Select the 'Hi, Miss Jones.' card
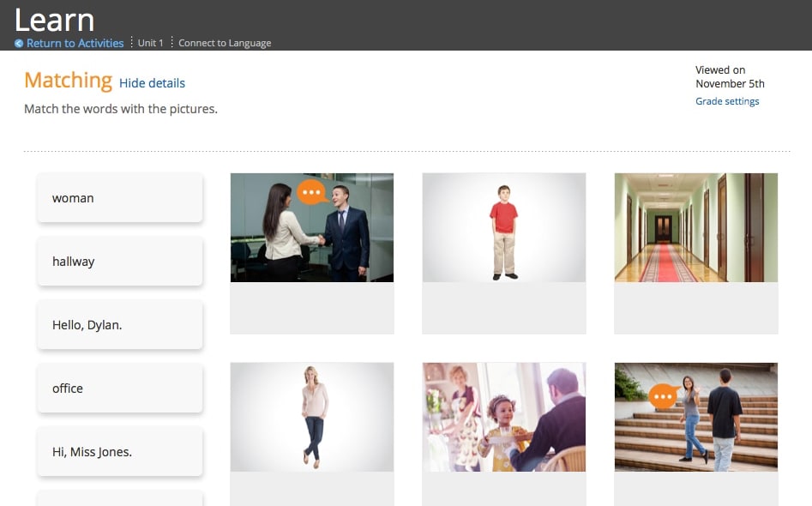Screen dimensions: 812x506 tap(120, 452)
